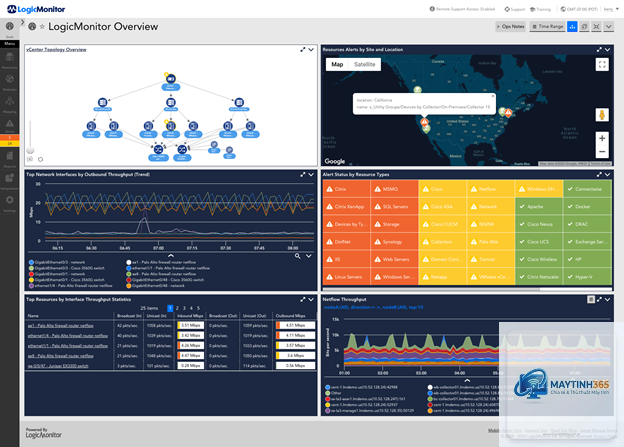Image resolution: width=624 pixels, height=447 pixels.
Task: Open the Support link in header
Action: [x=515, y=9]
